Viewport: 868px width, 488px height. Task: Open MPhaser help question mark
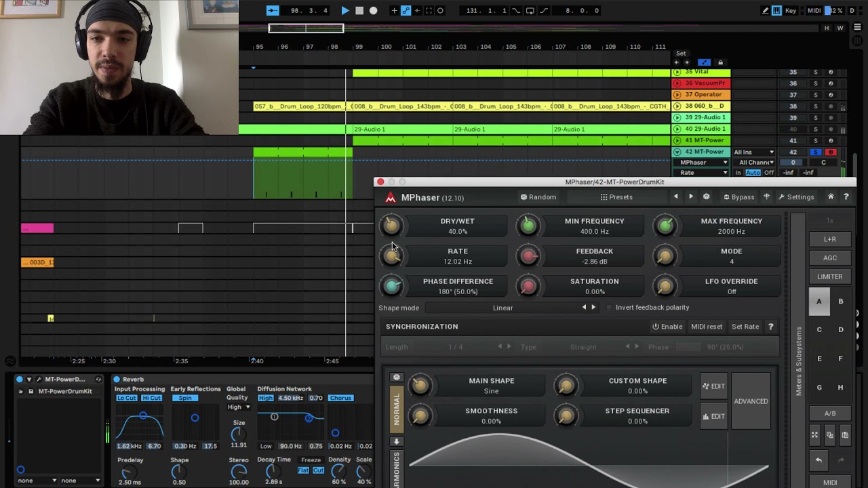coord(846,197)
